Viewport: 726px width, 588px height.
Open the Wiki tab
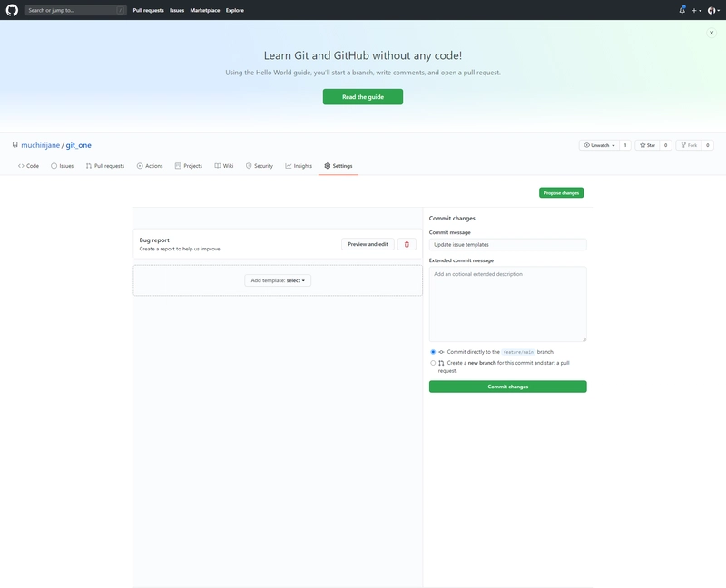(224, 166)
